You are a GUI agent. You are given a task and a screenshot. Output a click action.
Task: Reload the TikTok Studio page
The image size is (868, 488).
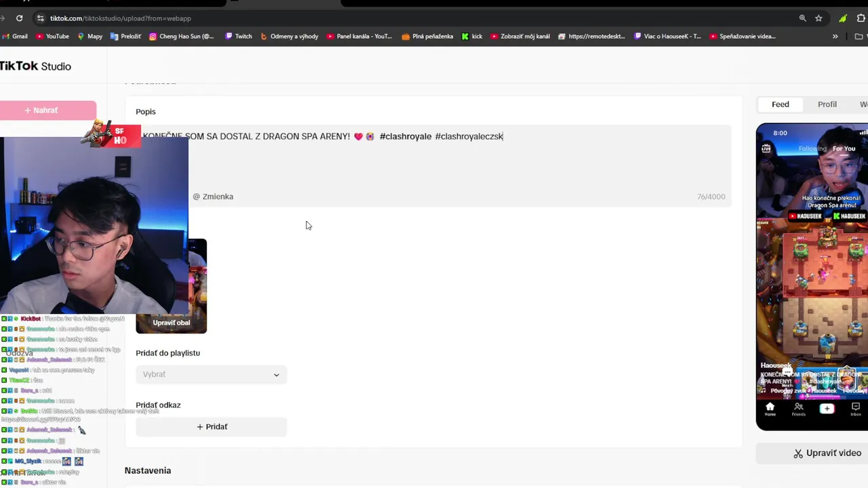click(19, 18)
